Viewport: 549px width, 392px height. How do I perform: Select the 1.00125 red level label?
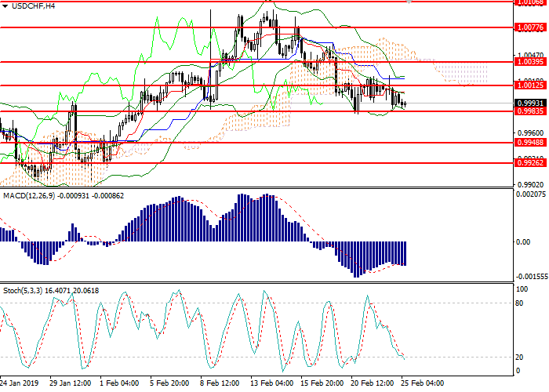pos(530,85)
